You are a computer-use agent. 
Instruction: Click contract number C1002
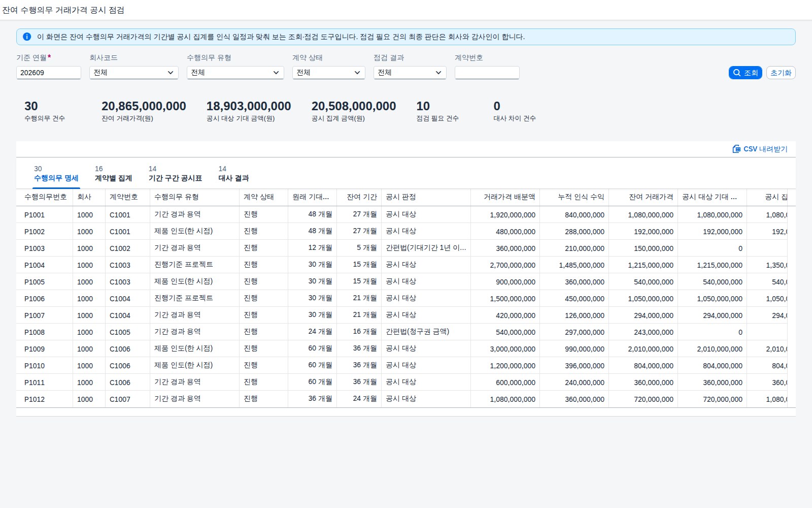pyautogui.click(x=120, y=248)
